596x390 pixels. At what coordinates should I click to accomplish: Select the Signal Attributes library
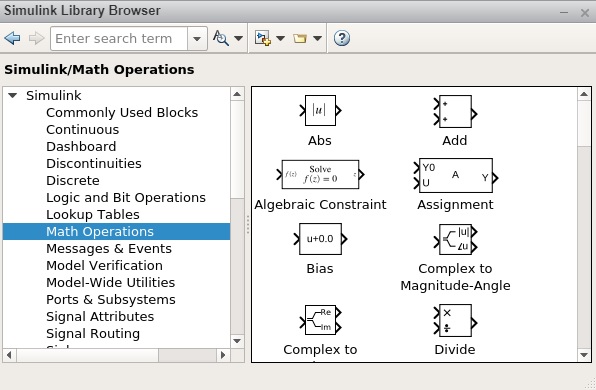pyautogui.click(x=100, y=317)
